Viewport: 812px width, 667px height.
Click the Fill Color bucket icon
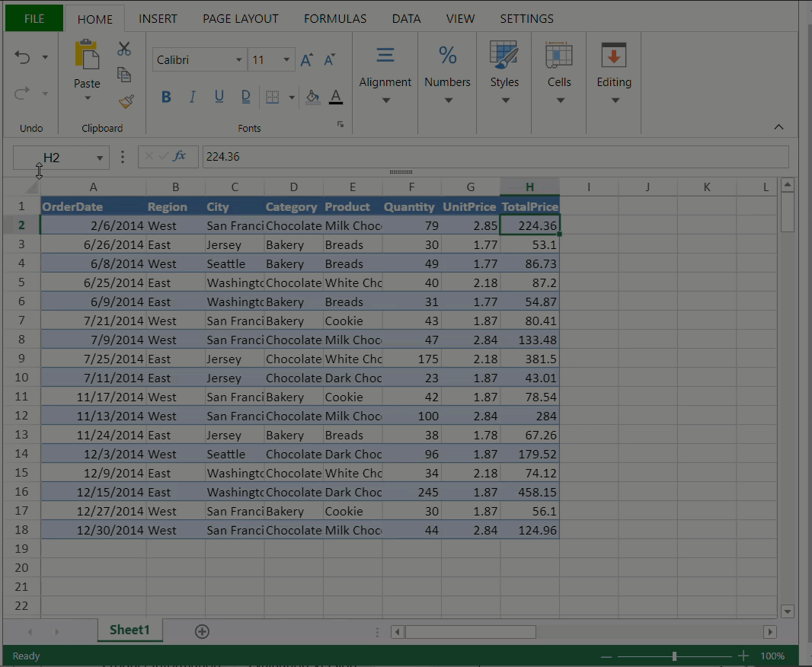tap(312, 97)
